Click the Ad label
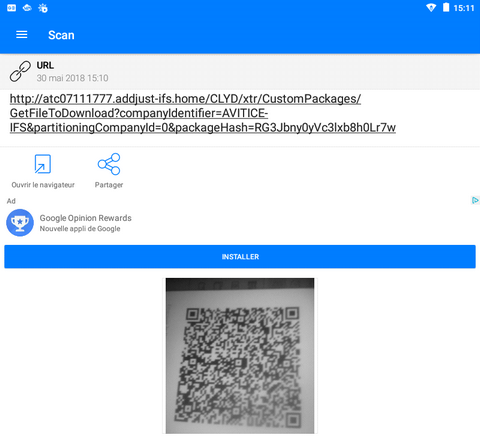This screenshot has height=440, width=480. 11,201
